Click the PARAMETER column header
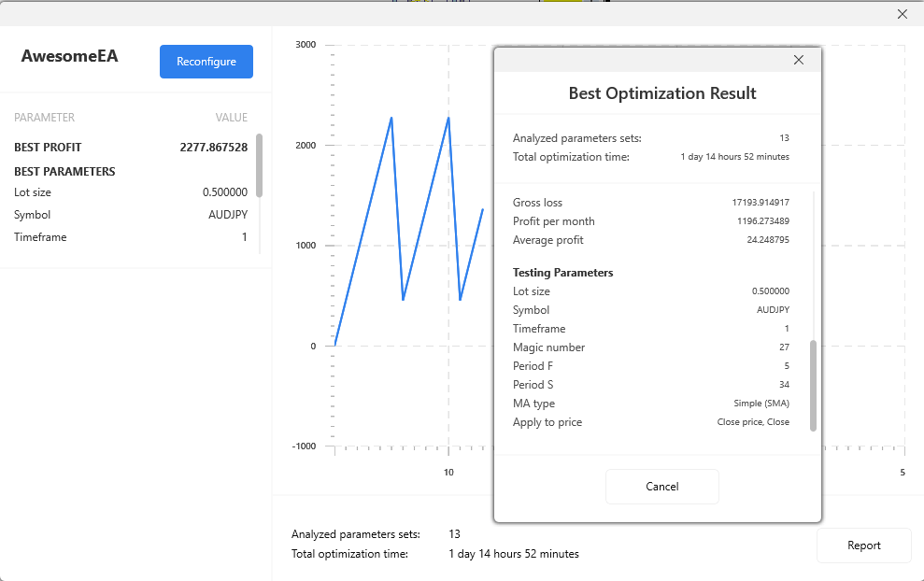Image resolution: width=924 pixels, height=581 pixels. pos(44,118)
